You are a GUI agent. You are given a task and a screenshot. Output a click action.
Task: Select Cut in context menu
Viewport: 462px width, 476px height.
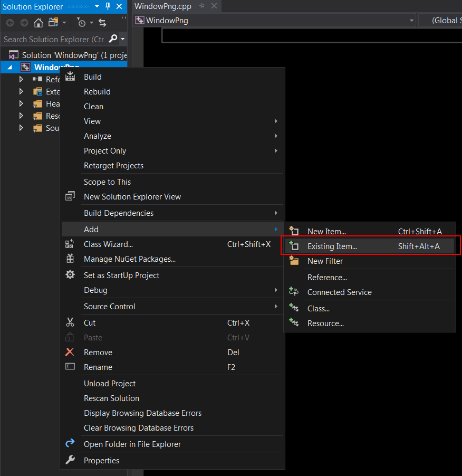(x=172, y=322)
